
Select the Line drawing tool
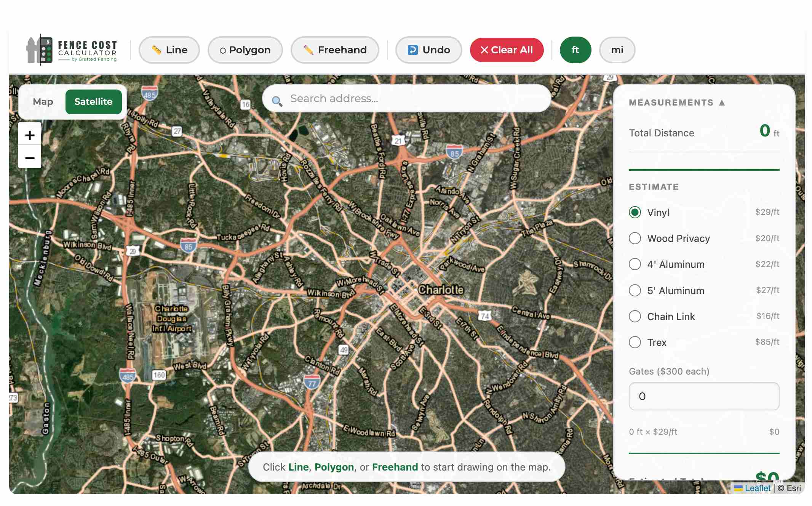click(x=169, y=50)
